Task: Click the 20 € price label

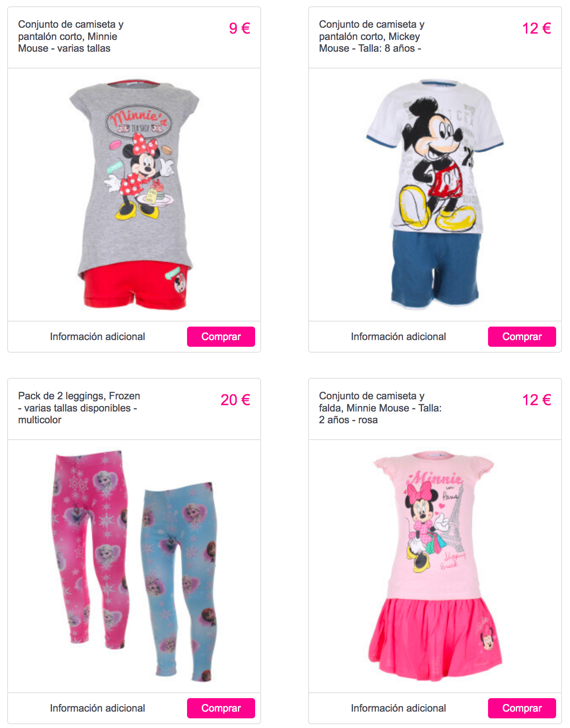Action: point(235,400)
